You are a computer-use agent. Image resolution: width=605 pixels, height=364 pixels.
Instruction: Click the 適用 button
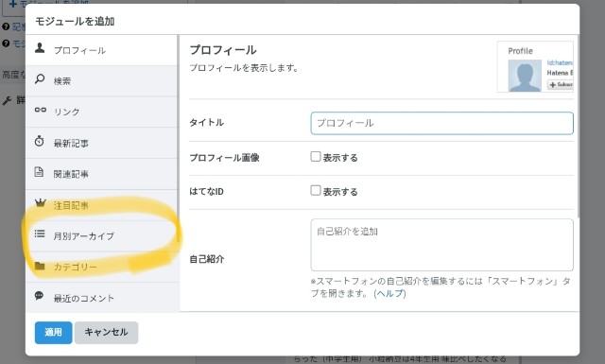point(53,333)
